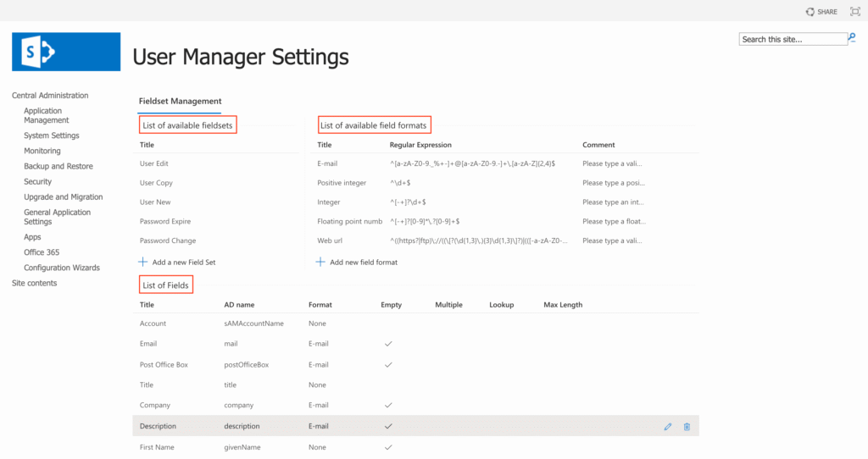Click the Comment column header

tap(598, 145)
